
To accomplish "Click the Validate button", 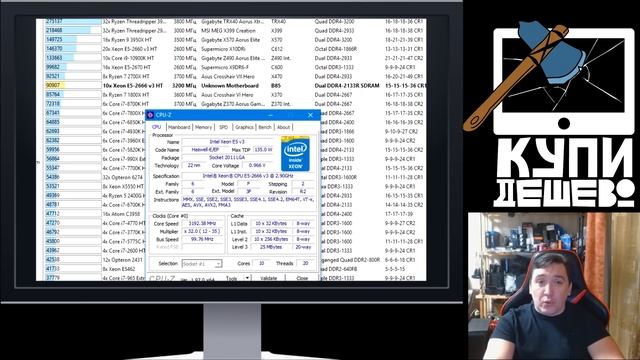I will 269,278.
